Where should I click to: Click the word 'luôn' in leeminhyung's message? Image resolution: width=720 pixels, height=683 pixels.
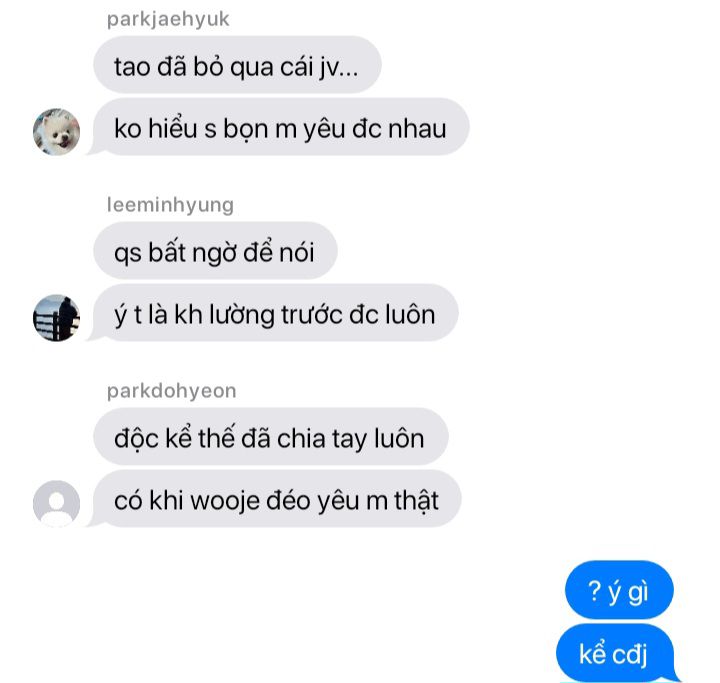410,315
